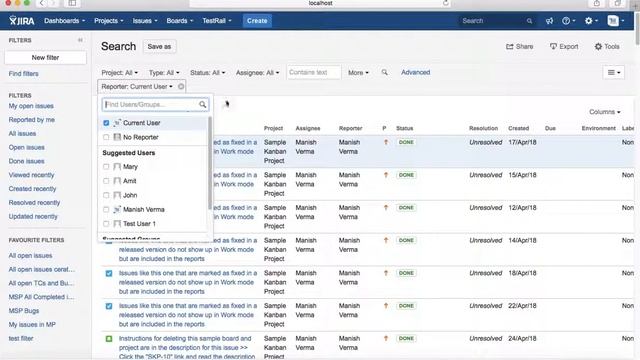Viewport: 640px width, 360px height.
Task: Click the magnifier in the top Search box
Action: (529, 21)
